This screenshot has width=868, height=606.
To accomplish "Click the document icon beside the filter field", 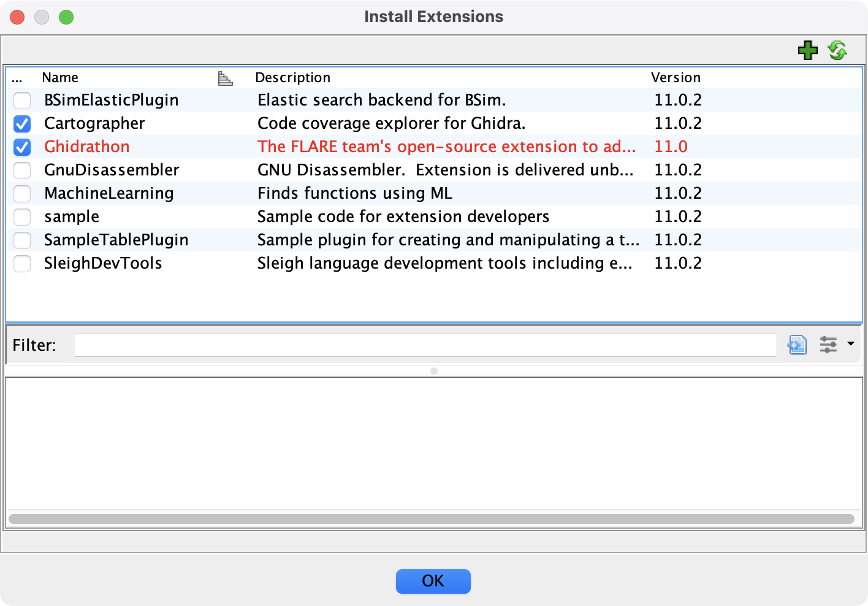I will 798,345.
